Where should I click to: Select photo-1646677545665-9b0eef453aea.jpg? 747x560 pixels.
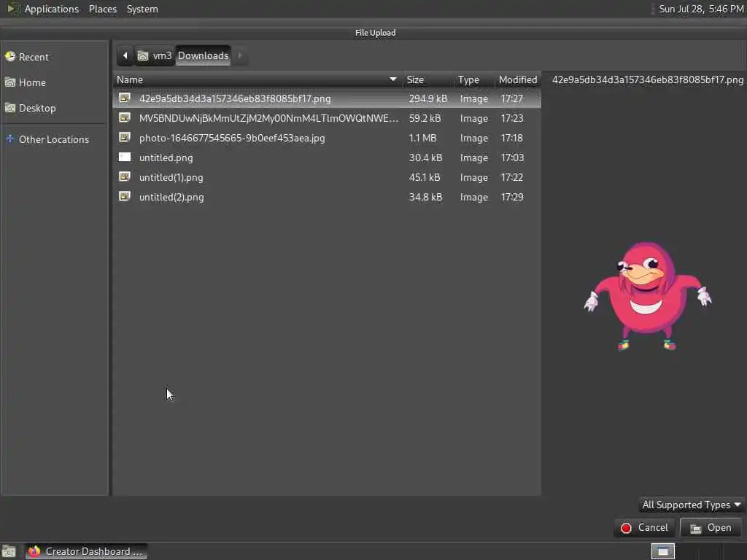327,138
